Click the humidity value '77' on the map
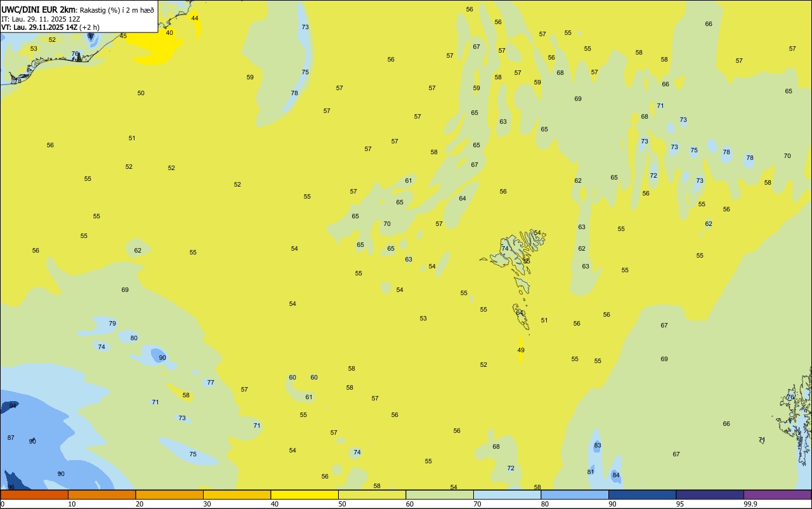 pyautogui.click(x=211, y=383)
